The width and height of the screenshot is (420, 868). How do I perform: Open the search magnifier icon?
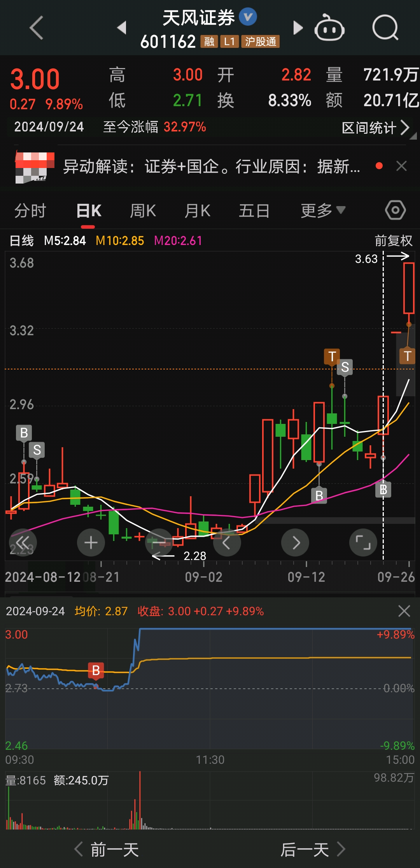point(385,28)
